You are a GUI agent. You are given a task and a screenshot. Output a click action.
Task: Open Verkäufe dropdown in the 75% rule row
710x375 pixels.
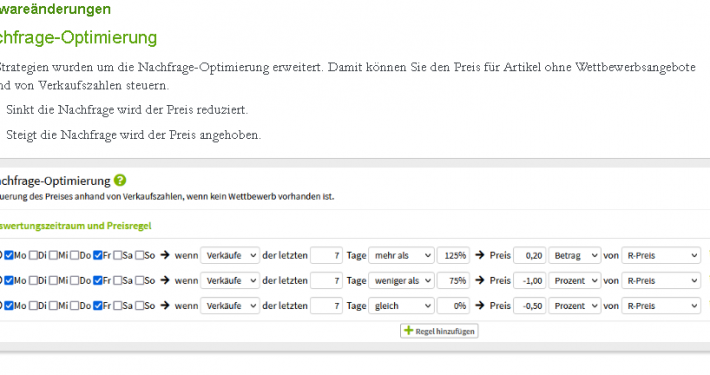(230, 281)
